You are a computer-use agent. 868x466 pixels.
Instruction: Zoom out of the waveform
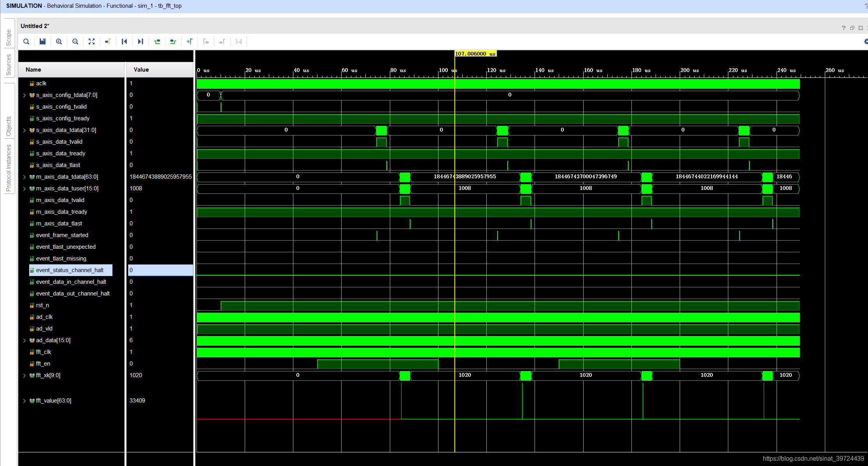(x=75, y=42)
